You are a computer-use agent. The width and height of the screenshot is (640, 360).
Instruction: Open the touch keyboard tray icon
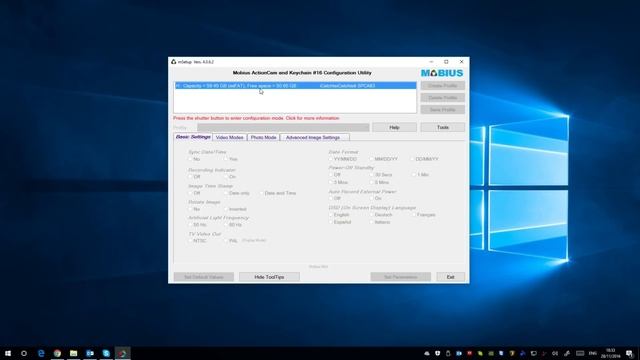(x=580, y=353)
